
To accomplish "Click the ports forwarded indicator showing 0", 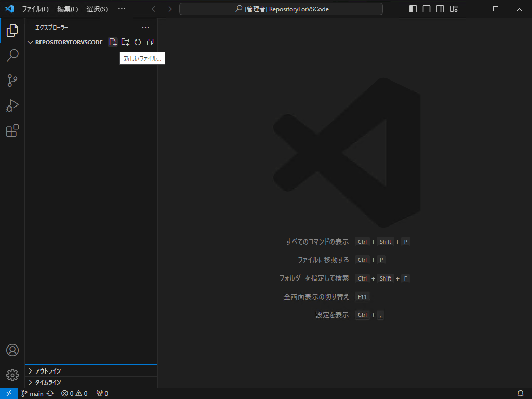I will pyautogui.click(x=102, y=394).
